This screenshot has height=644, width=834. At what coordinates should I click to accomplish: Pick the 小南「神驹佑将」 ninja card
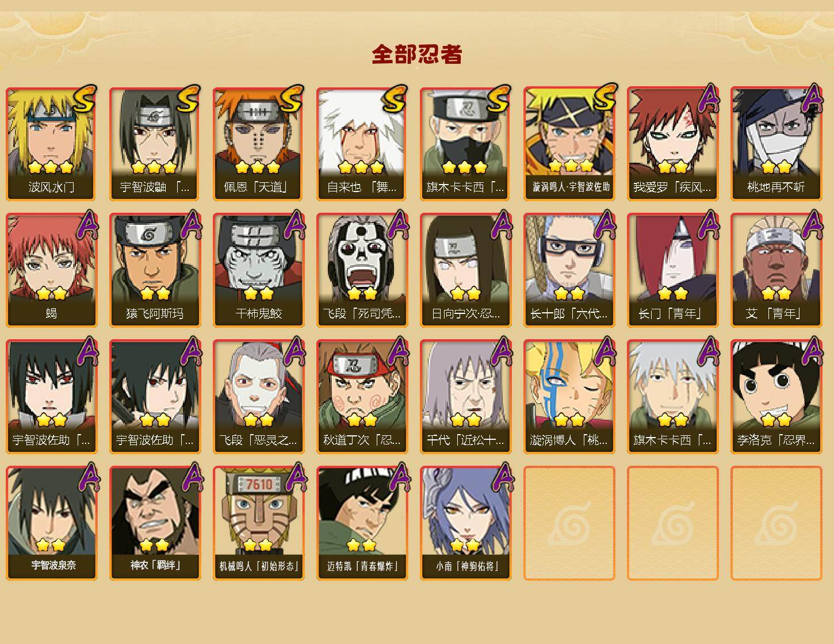(x=466, y=523)
